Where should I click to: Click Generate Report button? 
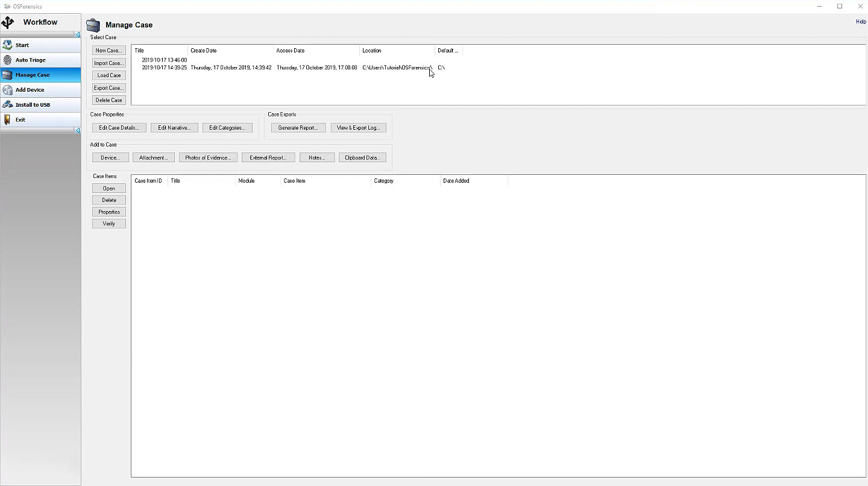click(298, 128)
